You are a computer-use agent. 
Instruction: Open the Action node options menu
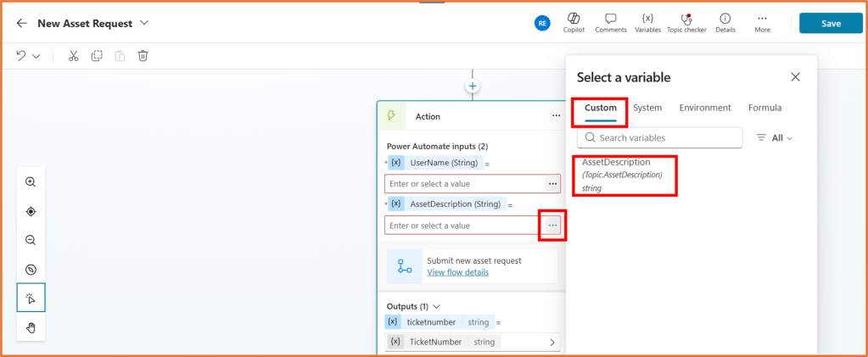(557, 115)
